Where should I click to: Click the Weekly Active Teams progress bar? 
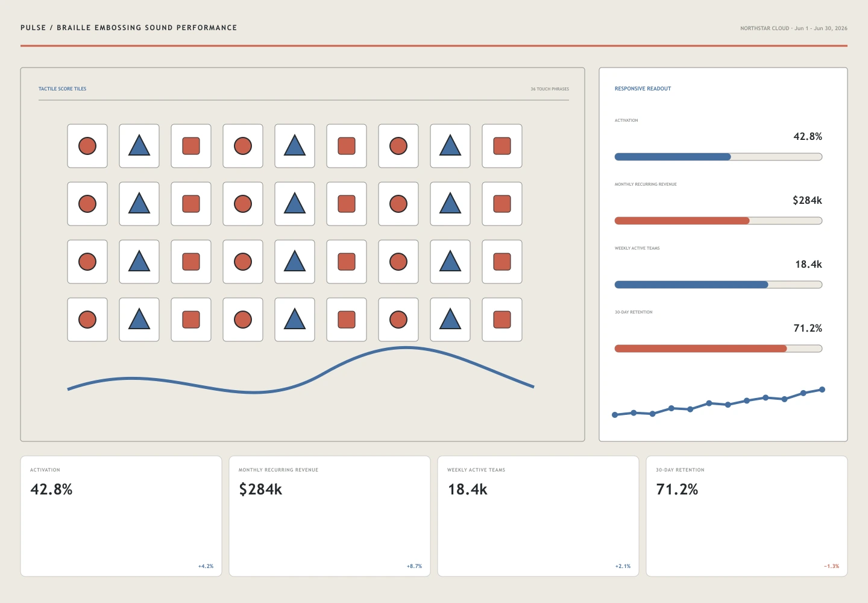[x=719, y=285]
